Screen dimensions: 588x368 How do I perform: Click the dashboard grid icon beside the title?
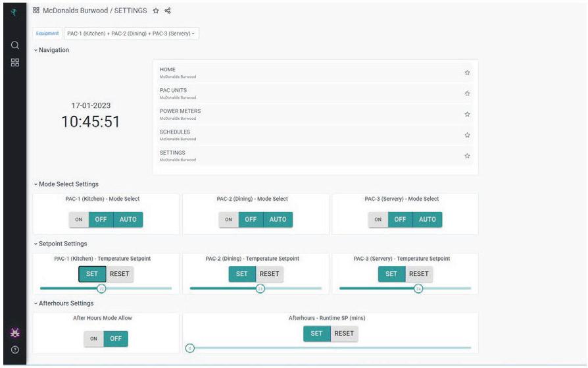pyautogui.click(x=36, y=11)
